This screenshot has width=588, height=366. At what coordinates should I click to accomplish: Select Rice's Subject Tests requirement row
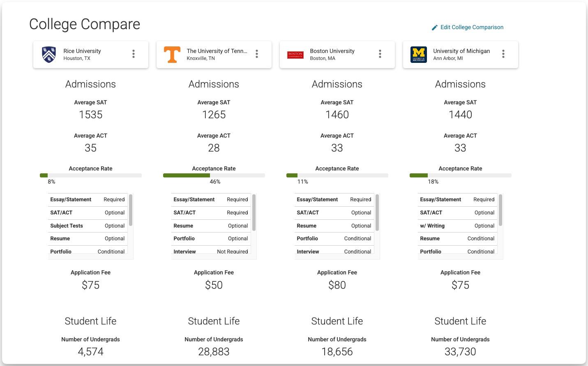[88, 226]
